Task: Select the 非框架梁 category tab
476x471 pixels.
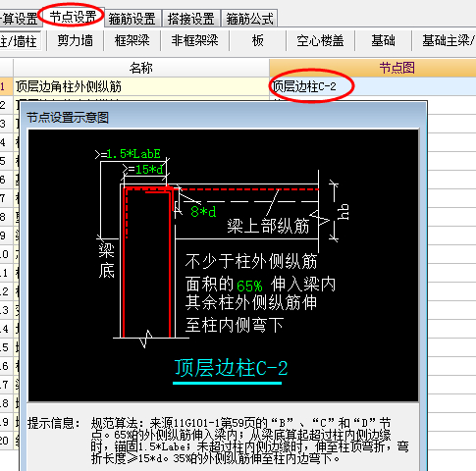Action: (194, 41)
